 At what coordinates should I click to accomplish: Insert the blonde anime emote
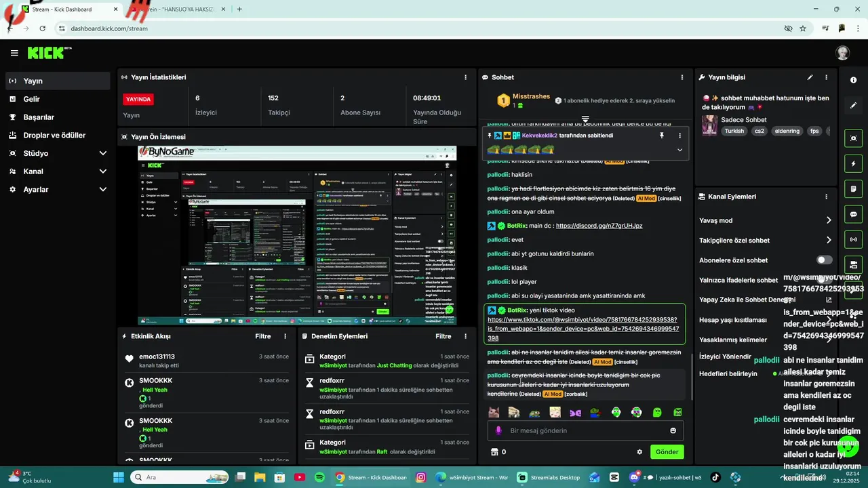click(555, 412)
